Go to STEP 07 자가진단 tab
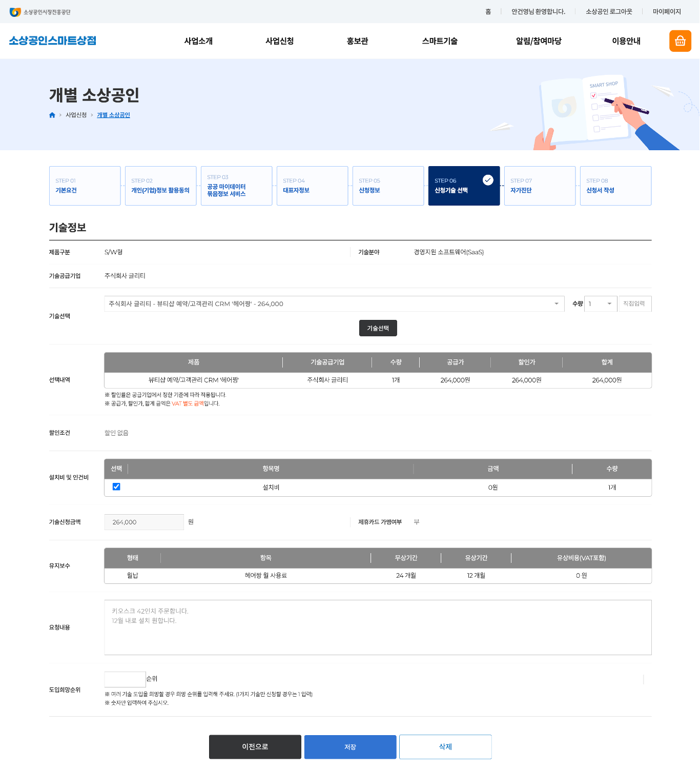 [539, 186]
